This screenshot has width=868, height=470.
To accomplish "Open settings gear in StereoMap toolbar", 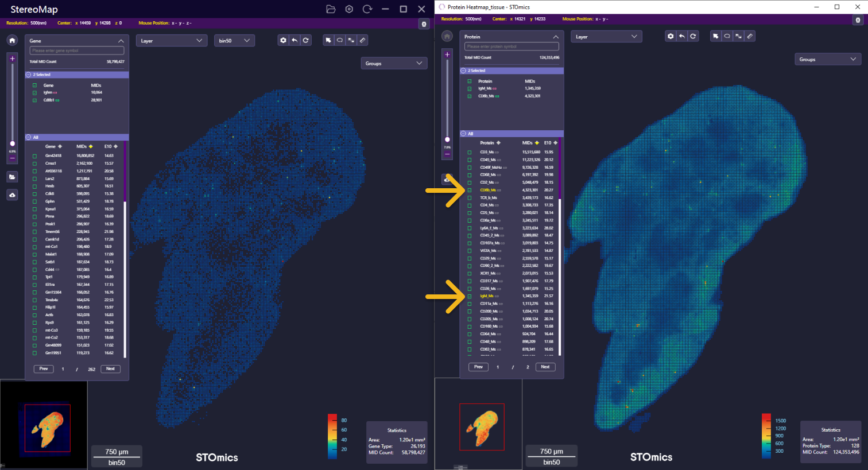I will pyautogui.click(x=283, y=40).
